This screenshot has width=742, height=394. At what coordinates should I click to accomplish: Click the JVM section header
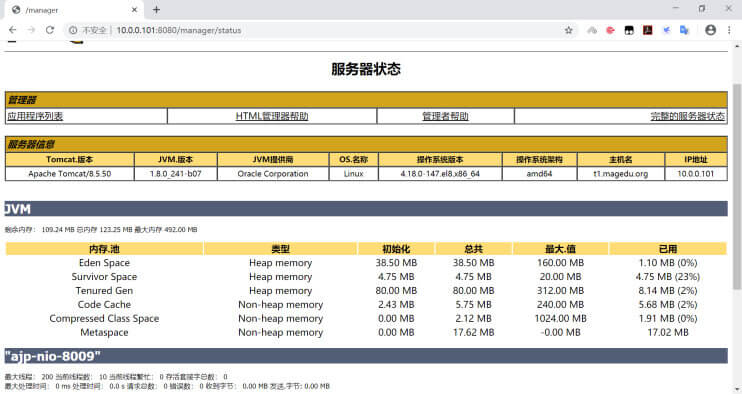[x=366, y=209]
